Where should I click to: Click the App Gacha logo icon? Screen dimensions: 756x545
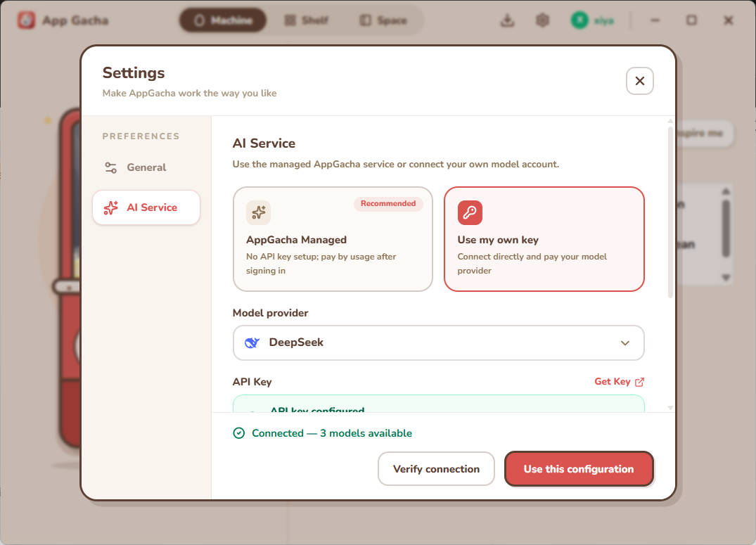click(x=27, y=20)
